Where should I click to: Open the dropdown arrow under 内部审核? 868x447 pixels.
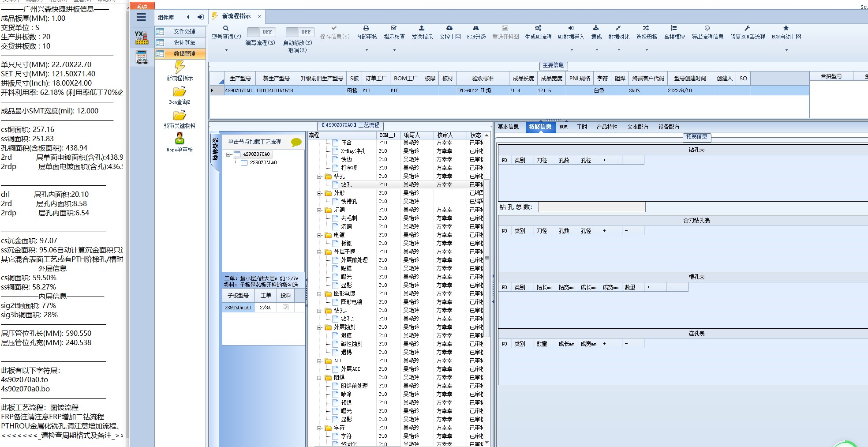pos(367,50)
